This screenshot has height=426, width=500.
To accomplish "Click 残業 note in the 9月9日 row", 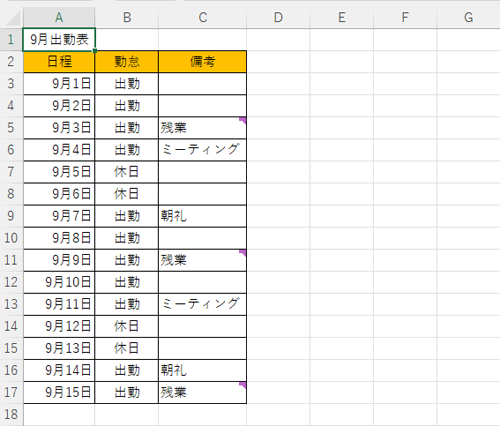I will [x=203, y=260].
